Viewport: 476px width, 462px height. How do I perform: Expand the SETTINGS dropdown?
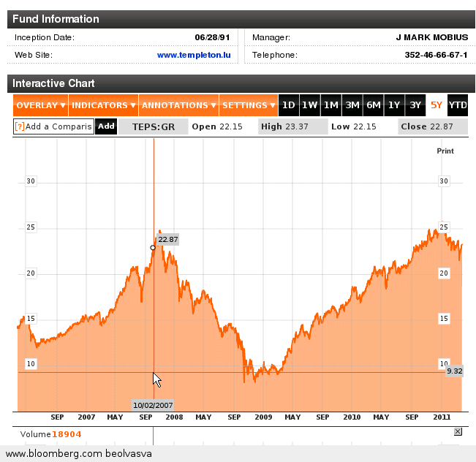tap(249, 105)
